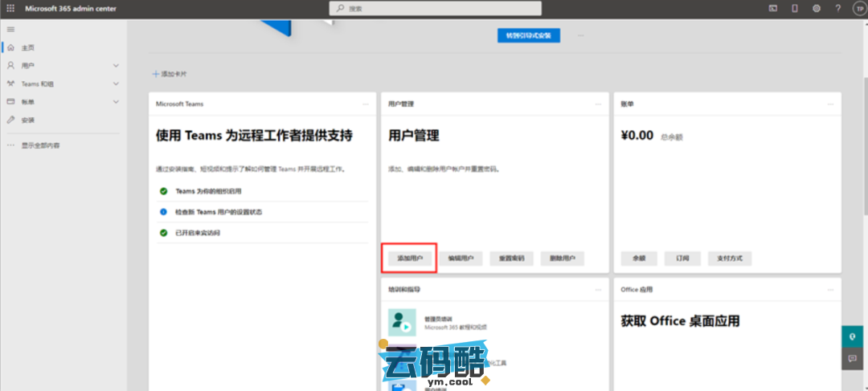Expand the 用户 navigation chevron
The width and height of the screenshot is (868, 391).
pyautogui.click(x=116, y=65)
